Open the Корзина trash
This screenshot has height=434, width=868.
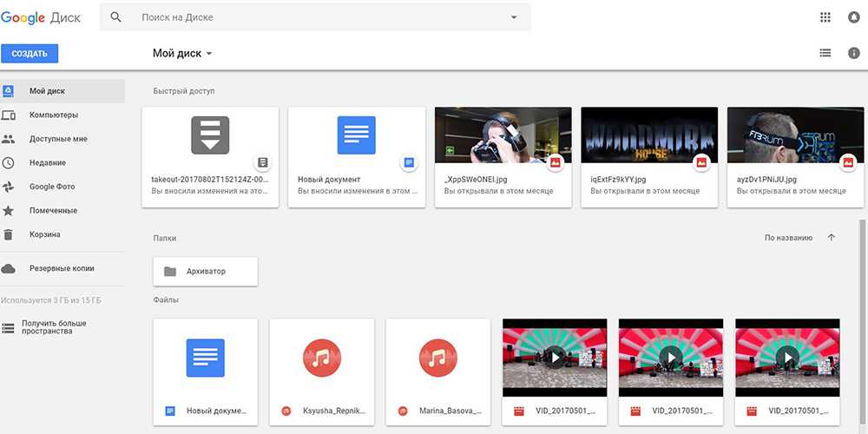(45, 234)
